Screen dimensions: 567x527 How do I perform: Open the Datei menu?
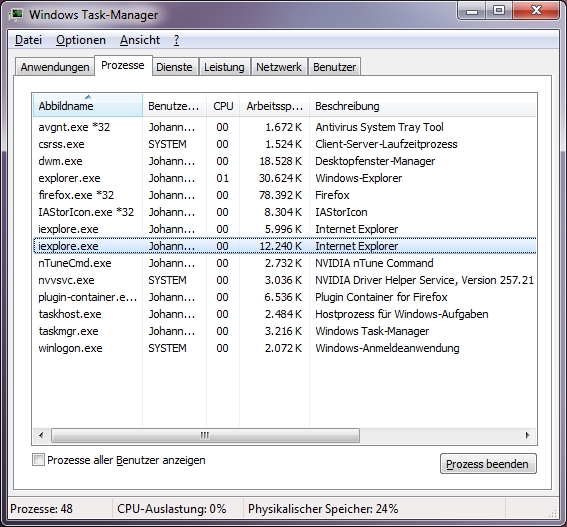point(28,40)
